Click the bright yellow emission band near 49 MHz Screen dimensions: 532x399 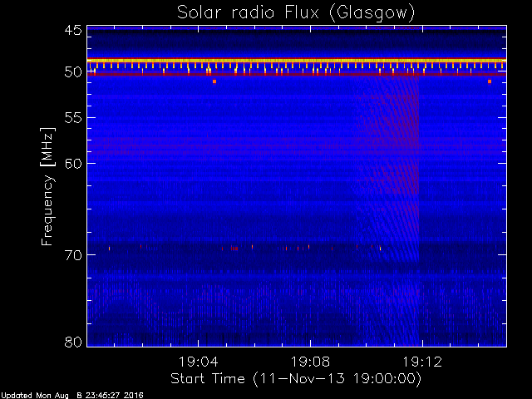tap(297, 61)
